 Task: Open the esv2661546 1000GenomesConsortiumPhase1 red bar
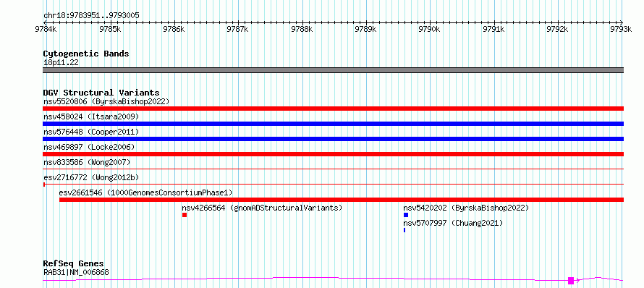tap(342, 200)
